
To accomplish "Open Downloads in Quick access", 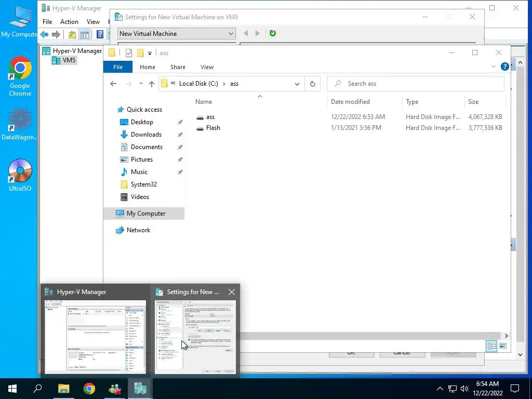I will (146, 135).
